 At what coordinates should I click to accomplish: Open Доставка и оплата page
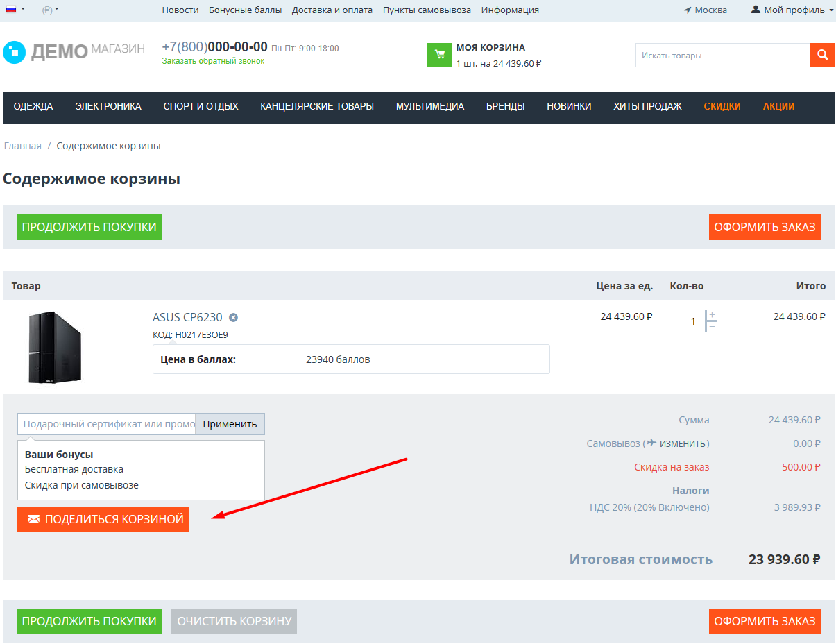pos(332,10)
